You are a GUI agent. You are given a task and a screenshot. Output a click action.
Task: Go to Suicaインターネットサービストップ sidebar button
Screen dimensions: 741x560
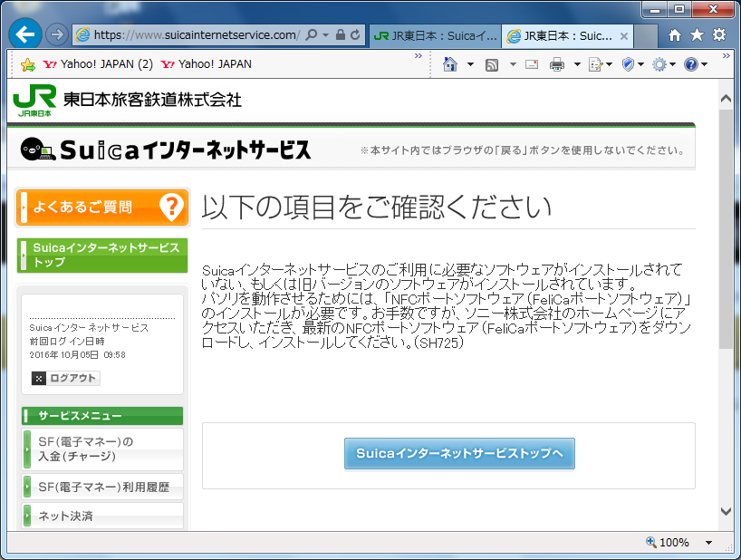click(102, 256)
